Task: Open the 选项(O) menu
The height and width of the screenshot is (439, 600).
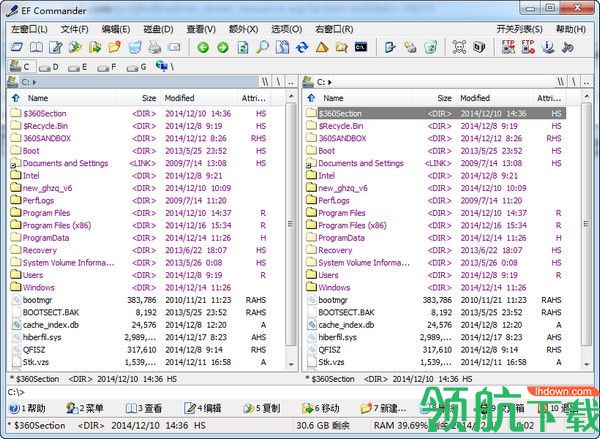Action: pyautogui.click(x=287, y=29)
